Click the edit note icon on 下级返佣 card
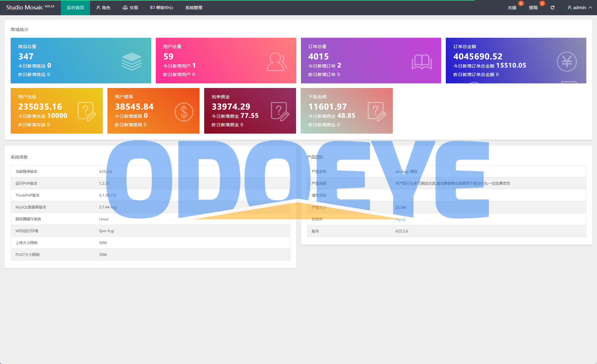 [x=377, y=112]
